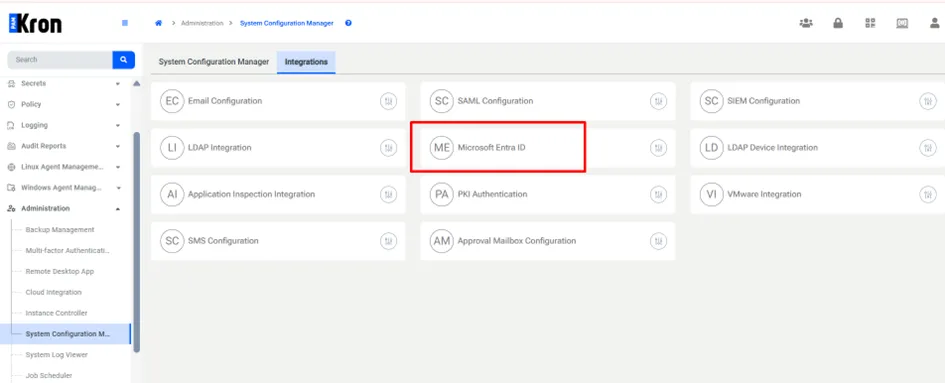
Task: Open SMS Configuration settings sliders icon
Action: tap(388, 241)
